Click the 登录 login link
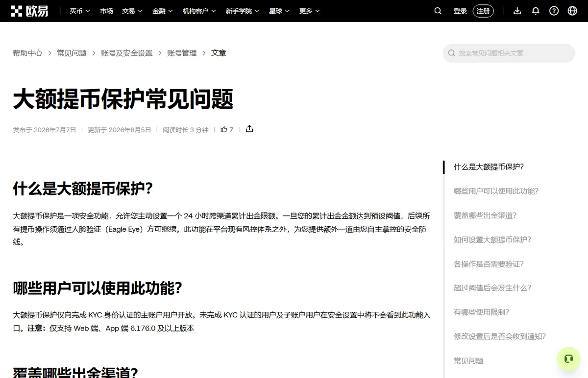This screenshot has width=588, height=378. (460, 11)
